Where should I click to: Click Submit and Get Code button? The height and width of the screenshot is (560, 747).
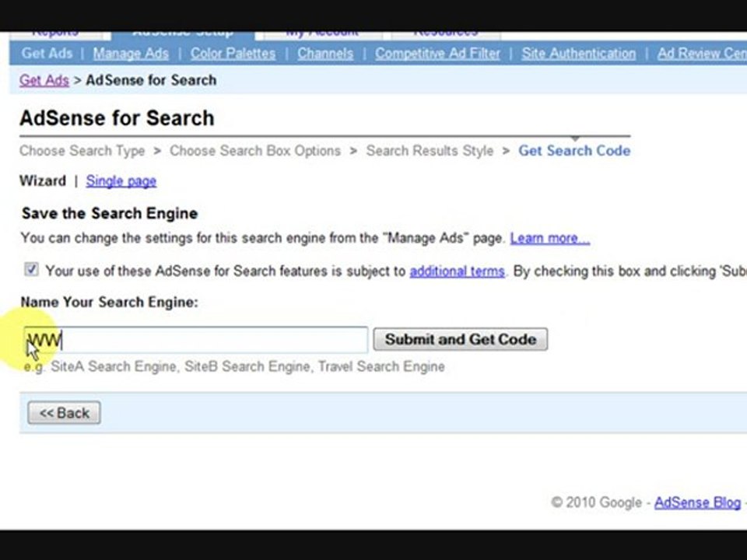(x=460, y=340)
